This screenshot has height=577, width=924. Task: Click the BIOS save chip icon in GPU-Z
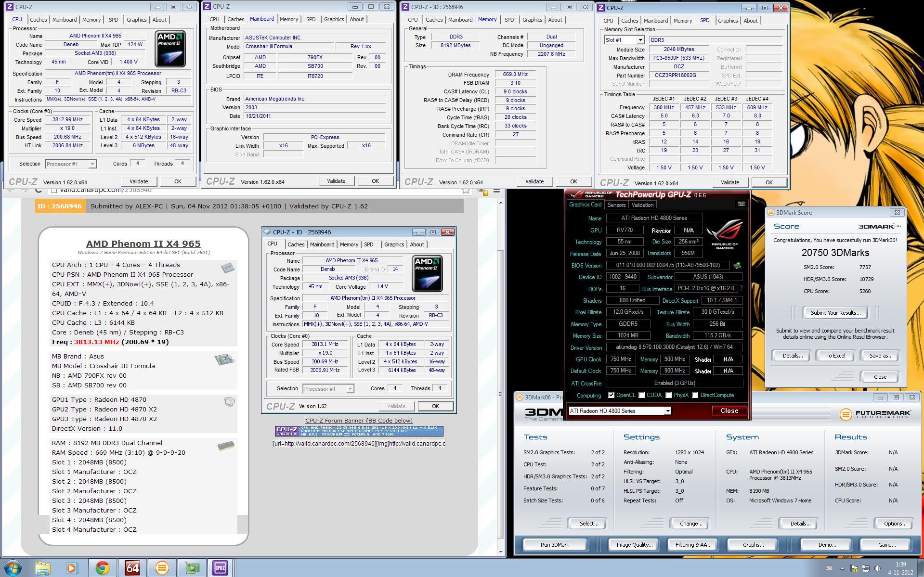click(737, 265)
